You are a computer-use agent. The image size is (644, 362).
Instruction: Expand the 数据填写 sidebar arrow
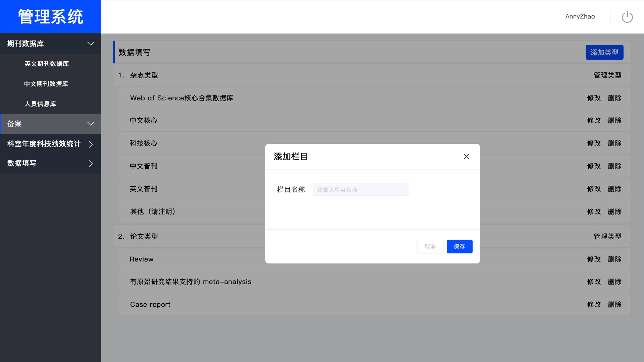91,164
